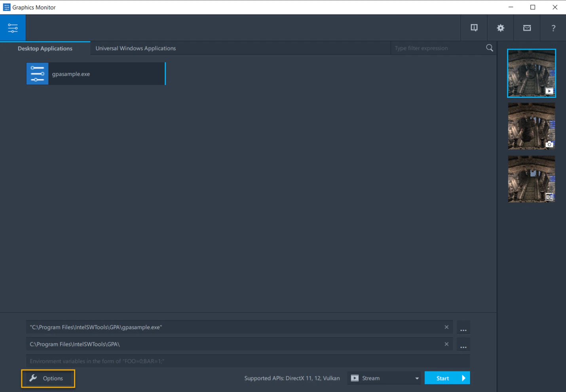Screen dimensions: 566x392
Task: Clear the working directory path field
Action: [446, 344]
